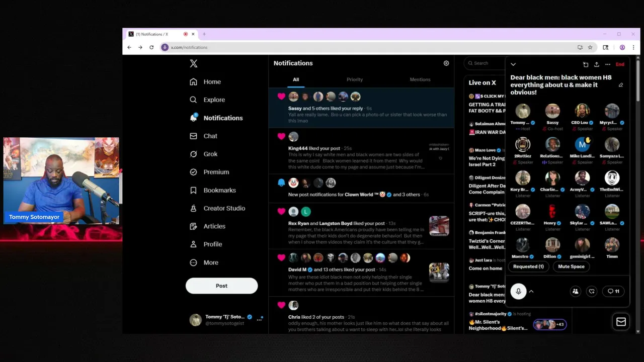This screenshot has width=644, height=362.
Task: Select the All notifications tab
Action: 296,79
